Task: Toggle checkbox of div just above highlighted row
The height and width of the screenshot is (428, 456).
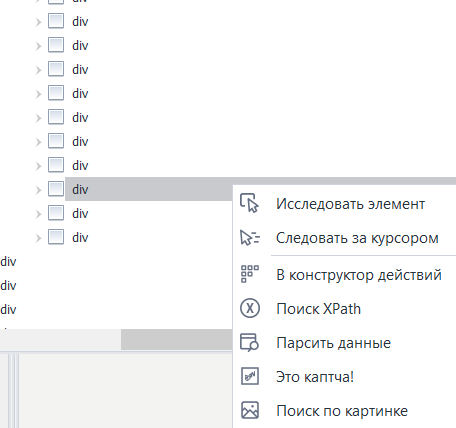Action: pos(56,165)
